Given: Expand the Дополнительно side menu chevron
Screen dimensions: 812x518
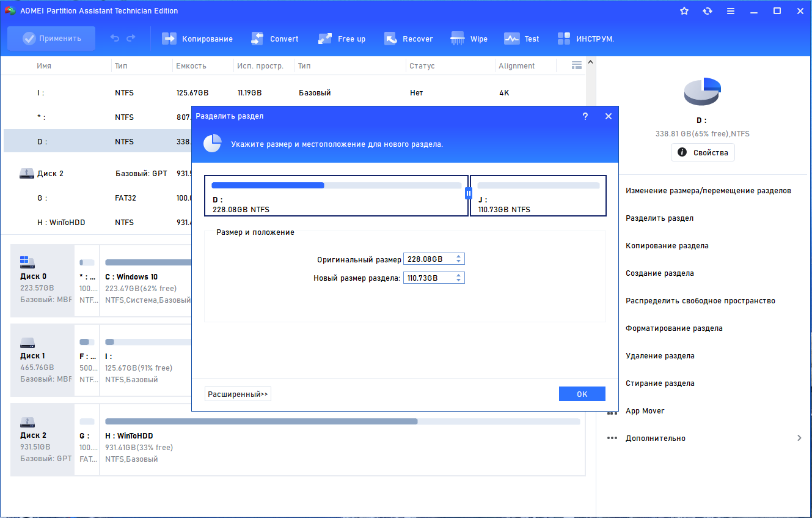Looking at the screenshot, I should point(799,438).
